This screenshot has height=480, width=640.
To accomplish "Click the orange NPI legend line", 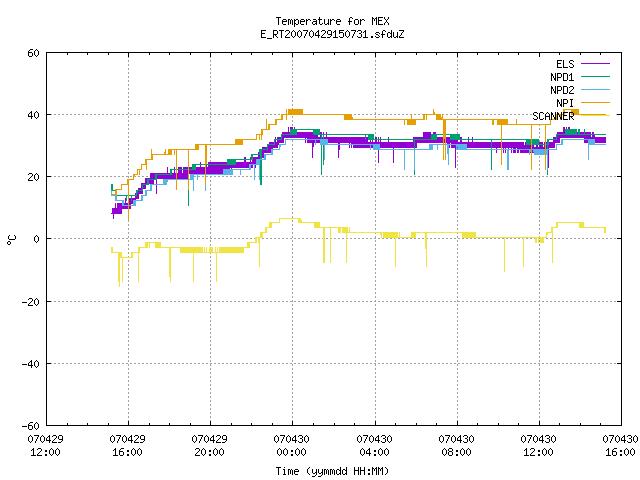I will 595,102.
